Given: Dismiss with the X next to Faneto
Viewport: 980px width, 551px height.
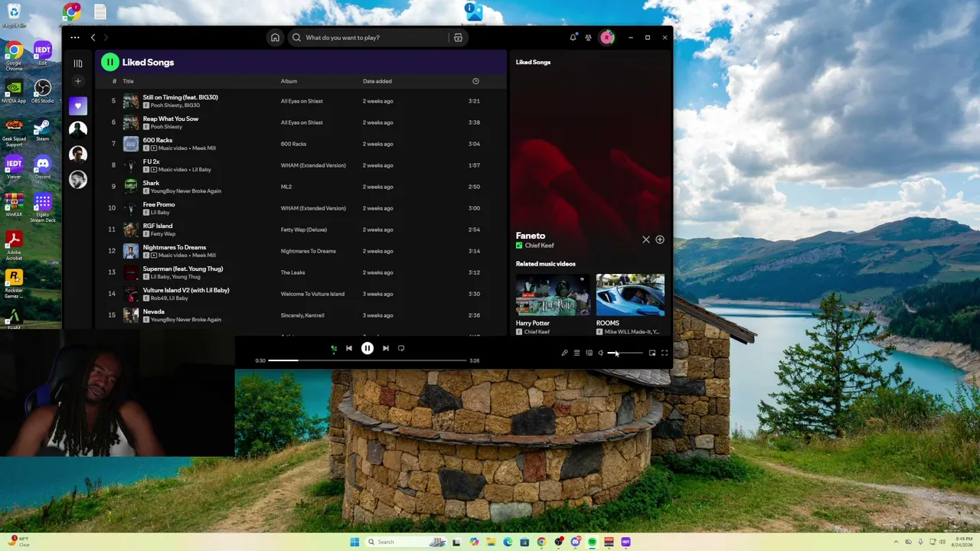Looking at the screenshot, I should pyautogui.click(x=646, y=240).
